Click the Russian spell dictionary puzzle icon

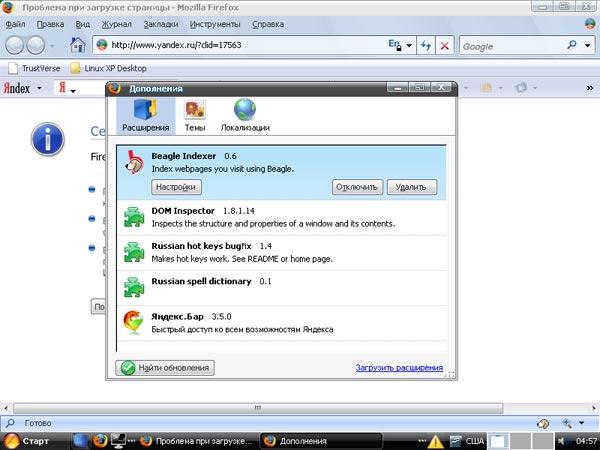pyautogui.click(x=134, y=288)
